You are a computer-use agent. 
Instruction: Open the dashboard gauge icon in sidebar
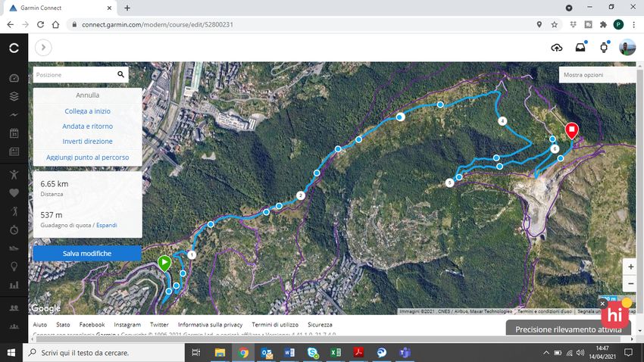coord(14,78)
